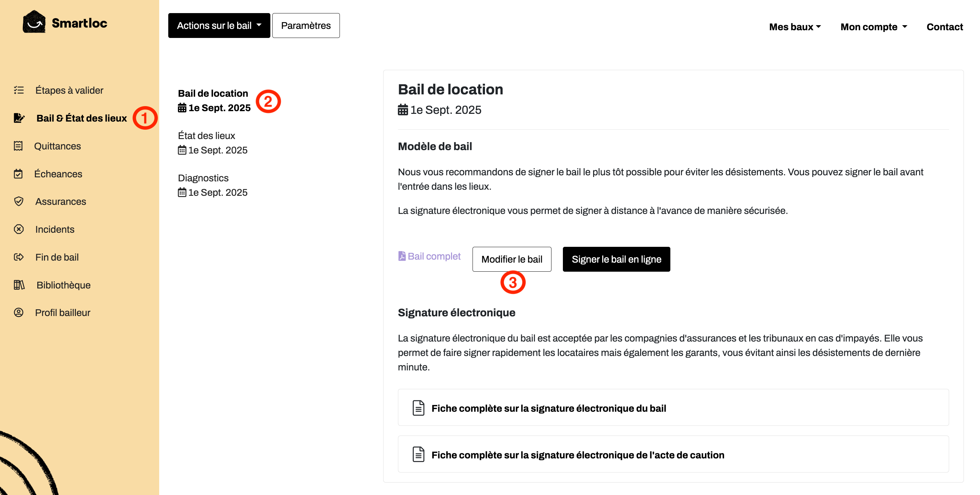
Task: Select the Diagnostics sub-item
Action: point(213,185)
